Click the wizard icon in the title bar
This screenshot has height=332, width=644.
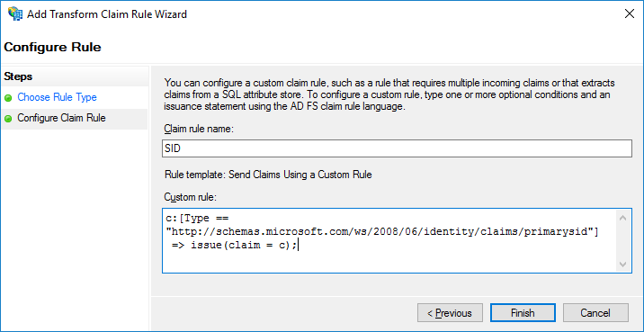[x=14, y=14]
